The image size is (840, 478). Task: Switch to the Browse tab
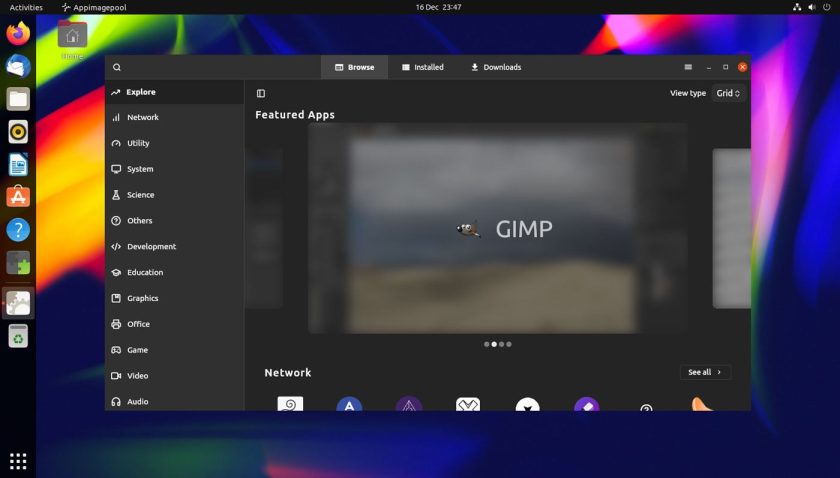pos(355,68)
